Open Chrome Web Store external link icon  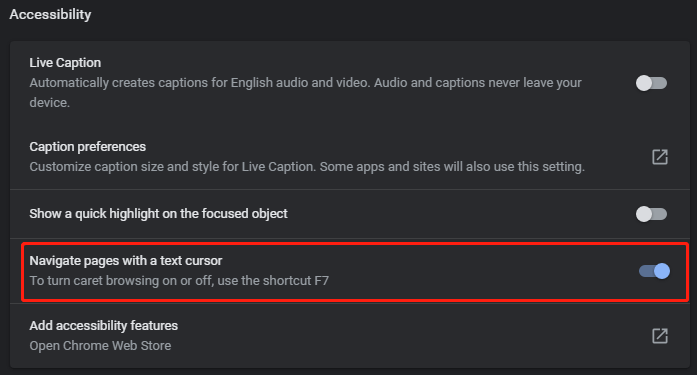coord(660,336)
